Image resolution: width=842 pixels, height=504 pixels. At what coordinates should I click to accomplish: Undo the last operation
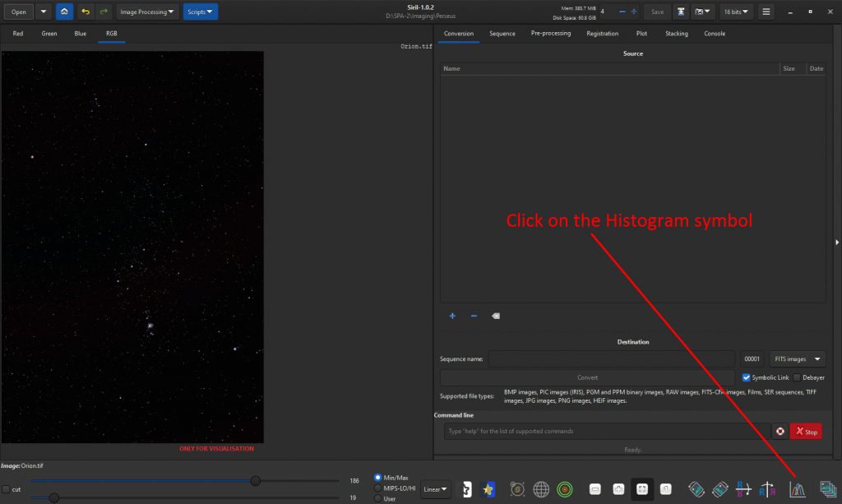click(86, 12)
